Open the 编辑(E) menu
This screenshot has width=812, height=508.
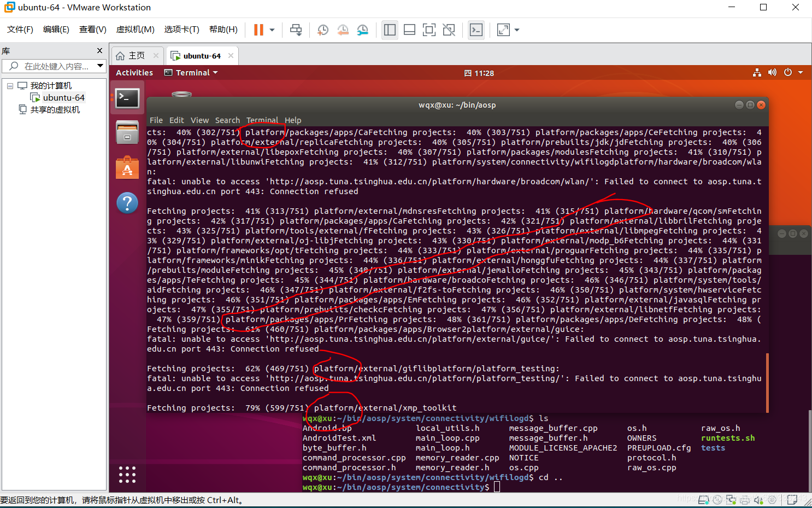(56, 30)
